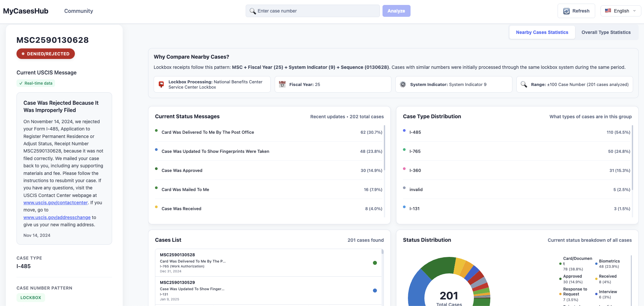
Task: Select the 'Case Was Approved' status row
Action: click(x=269, y=170)
